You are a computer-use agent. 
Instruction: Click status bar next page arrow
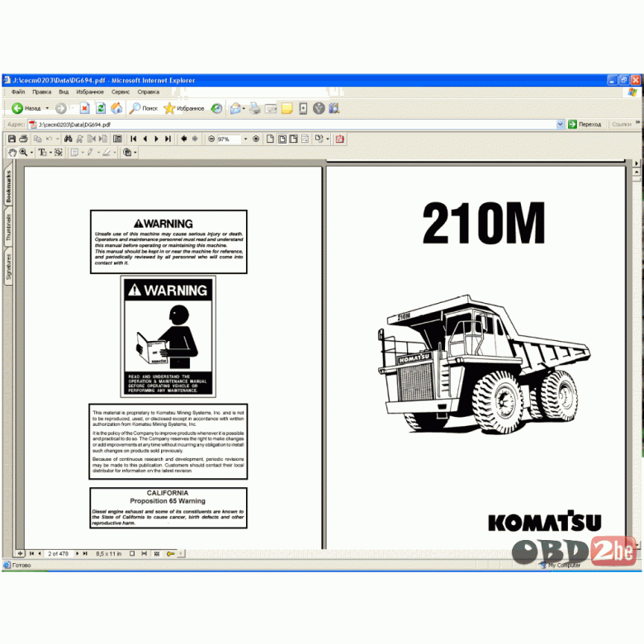click(78, 554)
